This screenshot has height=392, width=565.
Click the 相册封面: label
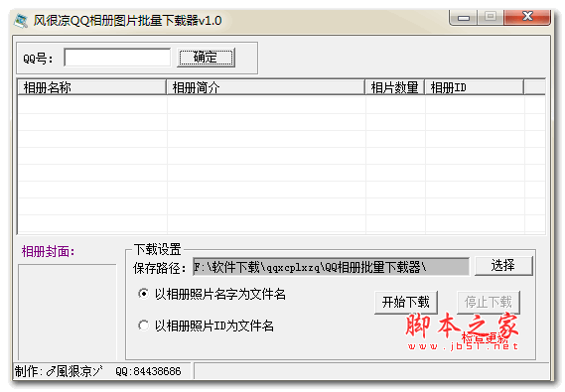click(x=49, y=251)
